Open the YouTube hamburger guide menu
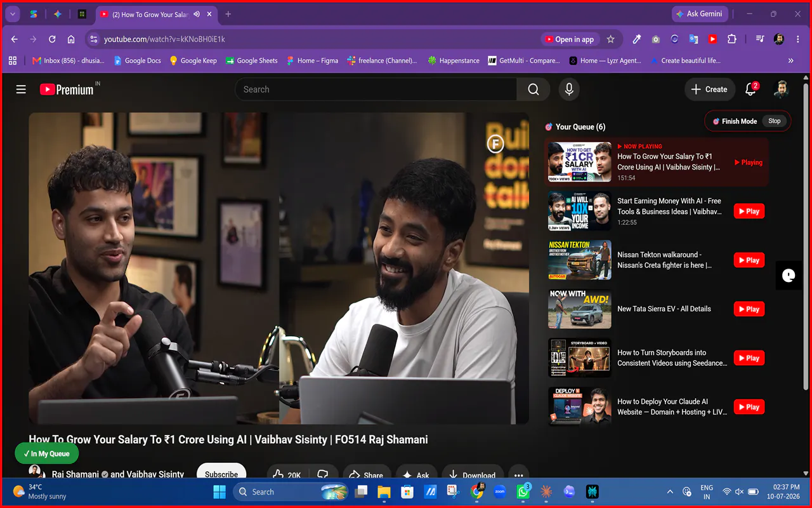The width and height of the screenshot is (812, 508). (x=21, y=90)
